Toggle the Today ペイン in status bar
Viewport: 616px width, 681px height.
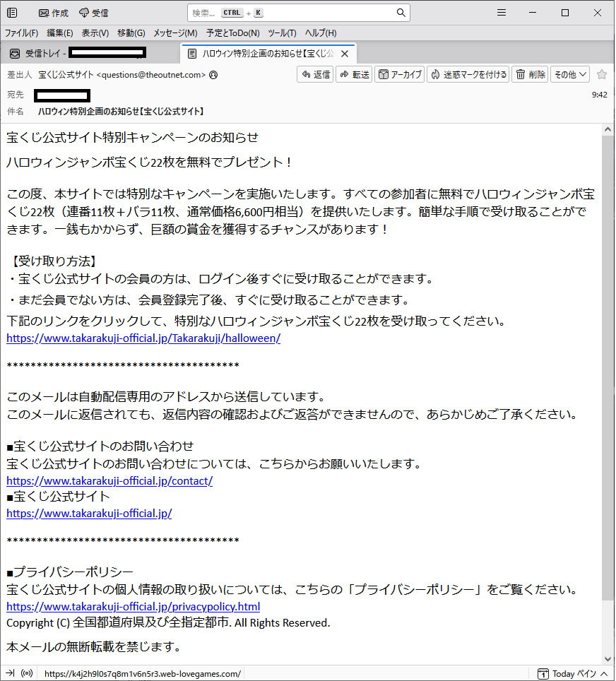[x=567, y=673]
